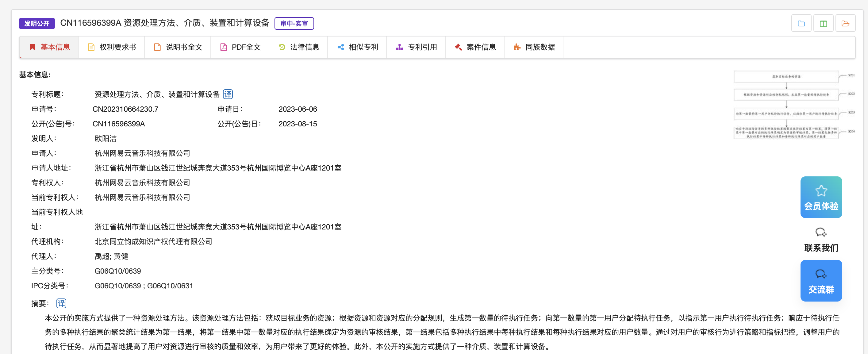Click the 发明公开 purple label

coord(36,23)
